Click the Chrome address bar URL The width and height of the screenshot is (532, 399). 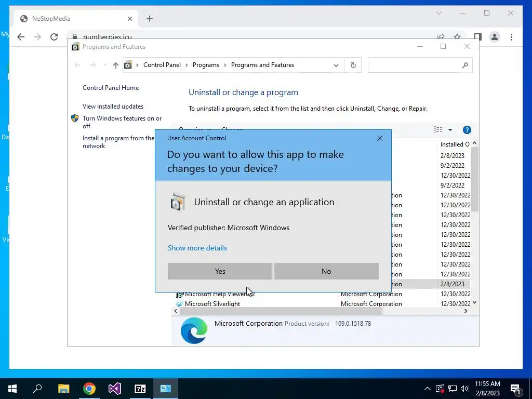(107, 37)
